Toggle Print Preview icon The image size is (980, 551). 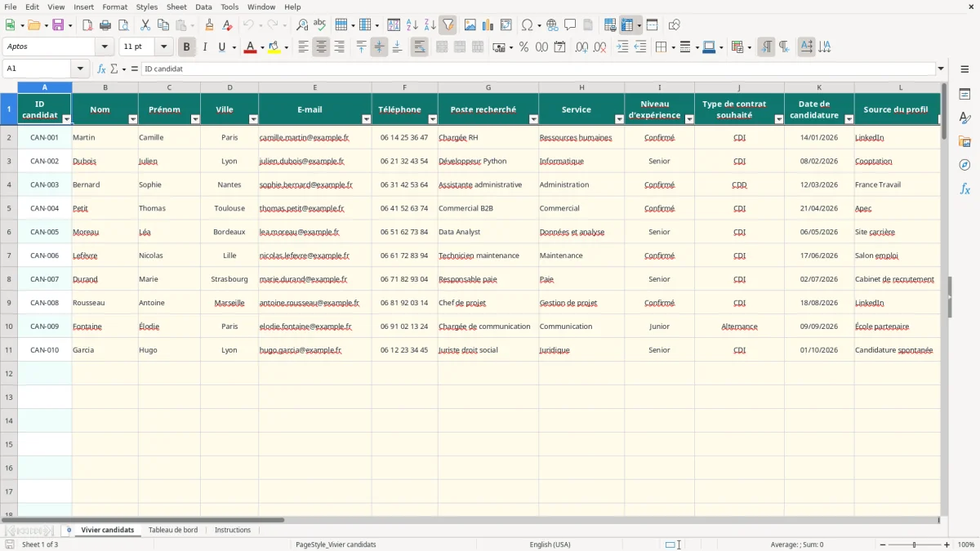[123, 25]
